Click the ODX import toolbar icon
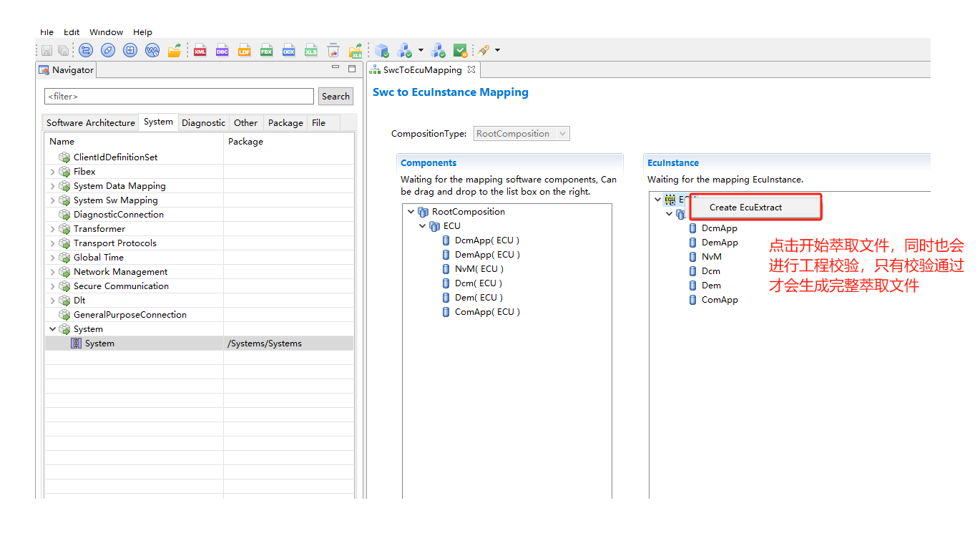This screenshot has width=980, height=541. click(289, 51)
